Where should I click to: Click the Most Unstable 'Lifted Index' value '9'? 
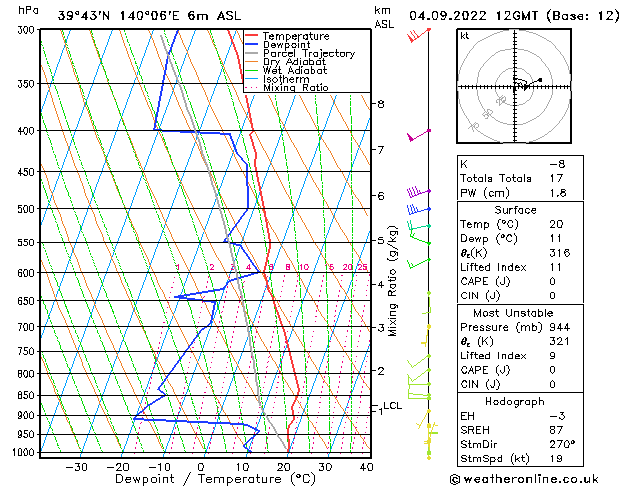click(x=553, y=356)
